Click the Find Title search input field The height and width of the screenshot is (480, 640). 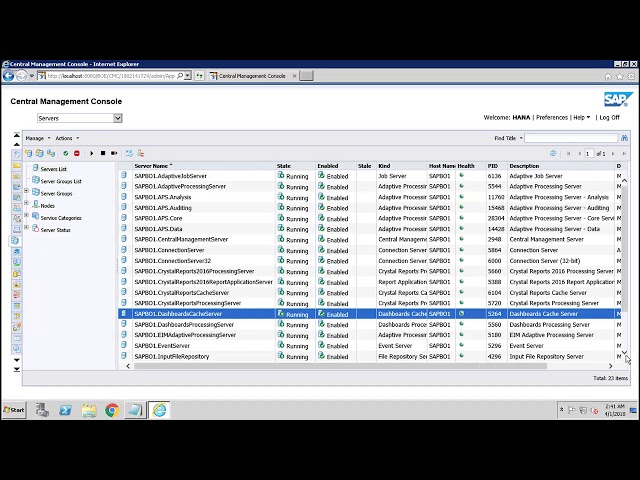[571, 138]
